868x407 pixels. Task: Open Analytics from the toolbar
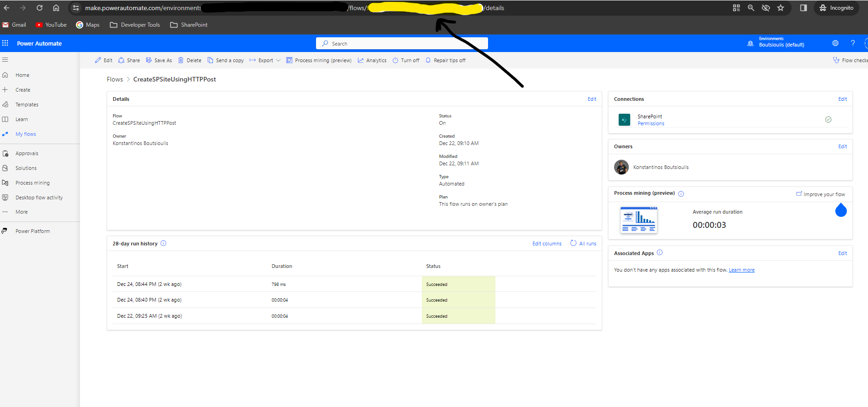coord(372,60)
